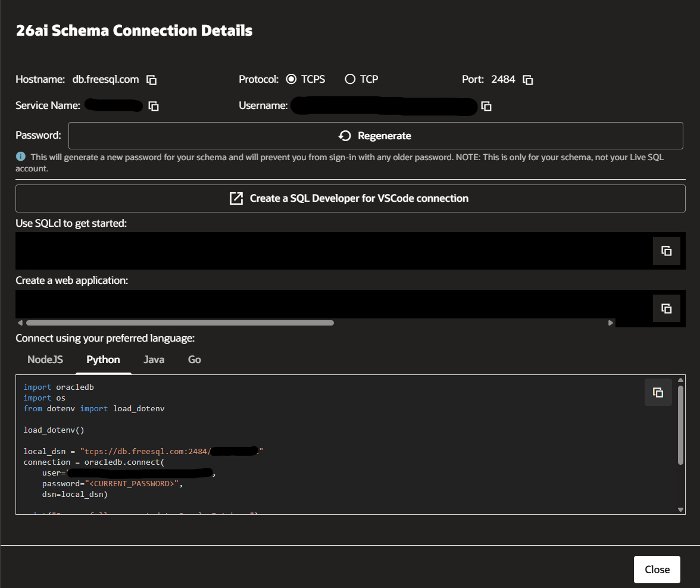Create a SQL Developer for VSCode connection
This screenshot has height=588, width=700.
[x=351, y=198]
